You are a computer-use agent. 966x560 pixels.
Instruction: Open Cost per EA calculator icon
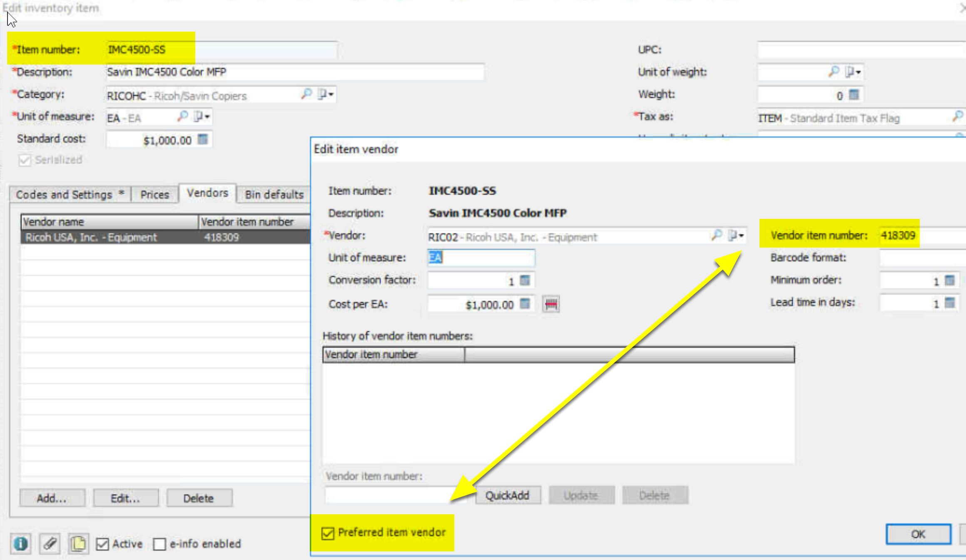point(525,304)
